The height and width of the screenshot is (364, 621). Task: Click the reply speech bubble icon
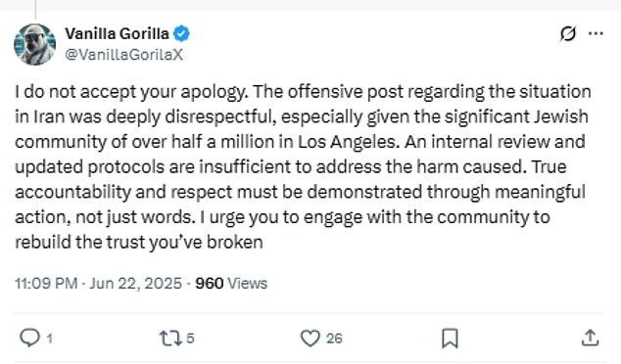click(29, 338)
